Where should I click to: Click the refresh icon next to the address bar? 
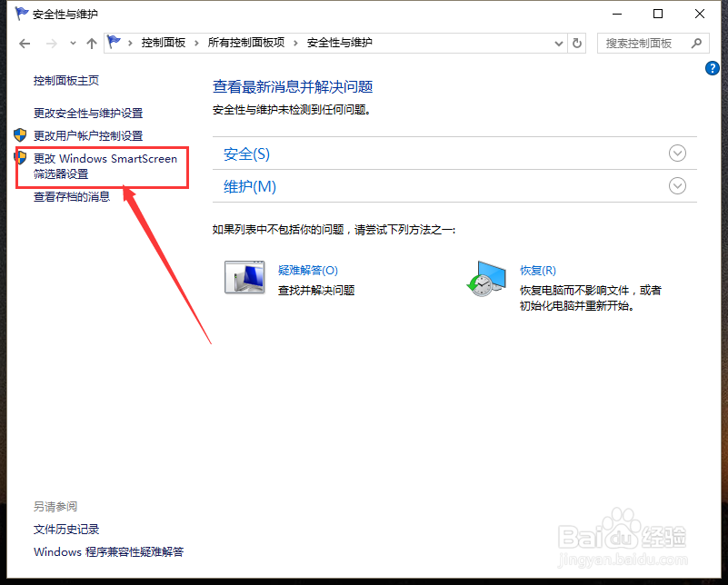578,42
